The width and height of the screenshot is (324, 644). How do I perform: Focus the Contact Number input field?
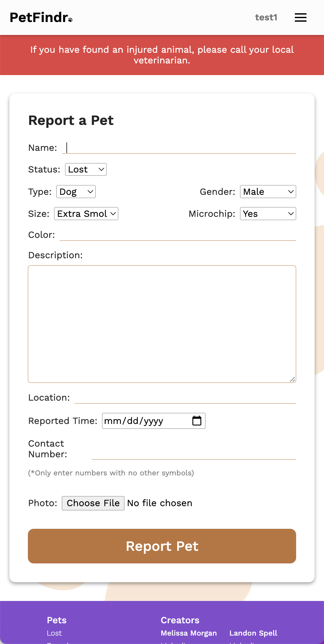tap(194, 453)
